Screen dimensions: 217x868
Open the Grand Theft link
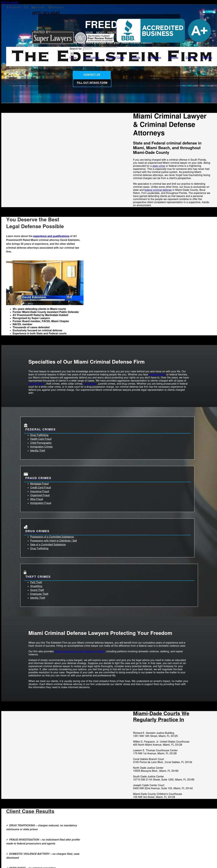pyautogui.click(x=37, y=590)
